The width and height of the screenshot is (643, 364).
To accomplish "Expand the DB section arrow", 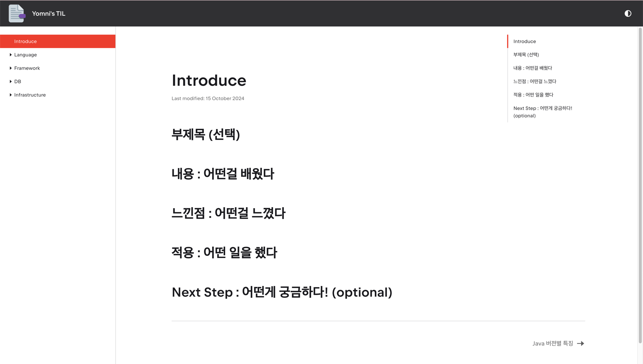I will (10, 81).
